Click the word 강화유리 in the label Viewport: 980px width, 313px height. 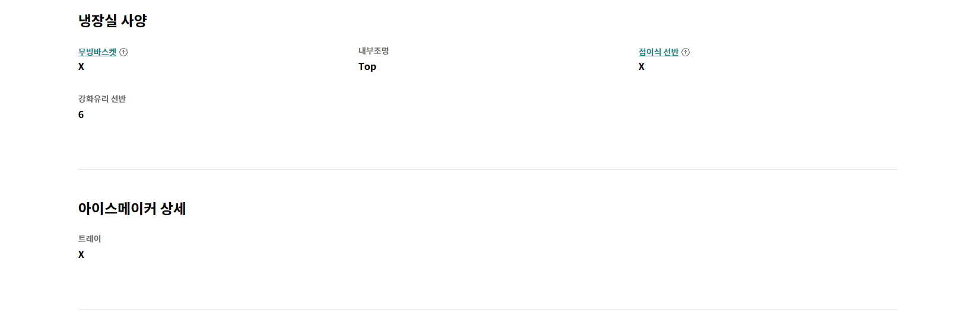point(93,99)
